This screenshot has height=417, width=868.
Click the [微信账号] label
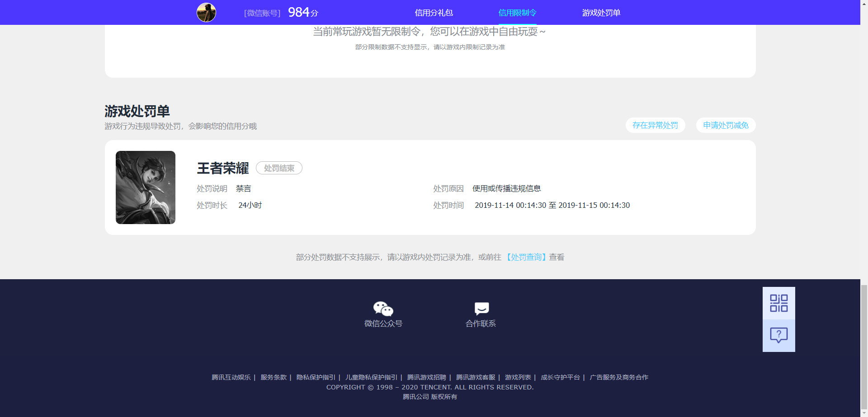coord(262,13)
